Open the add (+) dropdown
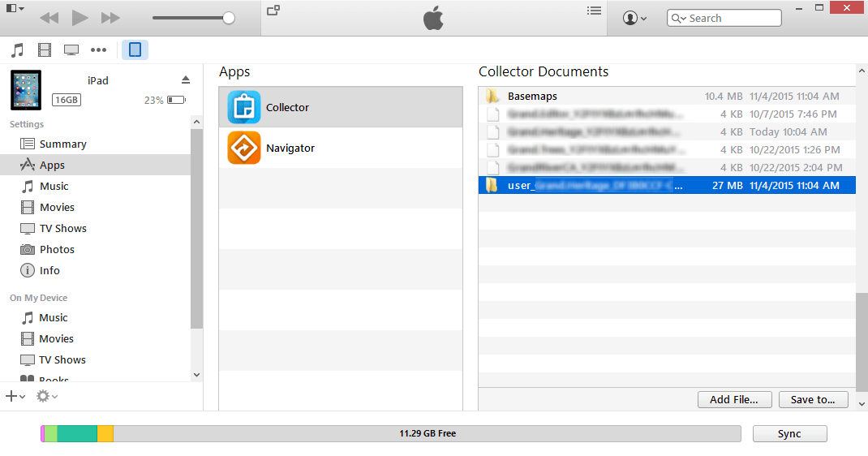Viewport: 868px width, 456px height. pyautogui.click(x=15, y=396)
